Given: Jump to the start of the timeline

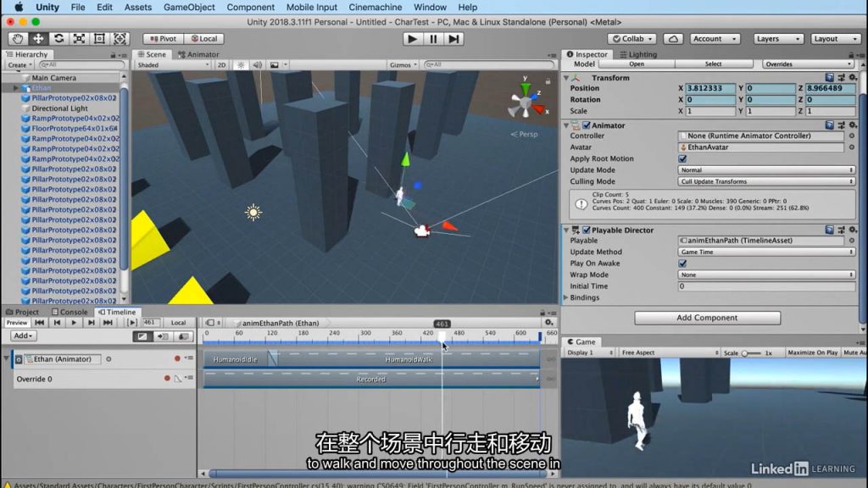Looking at the screenshot, I should click(x=39, y=323).
